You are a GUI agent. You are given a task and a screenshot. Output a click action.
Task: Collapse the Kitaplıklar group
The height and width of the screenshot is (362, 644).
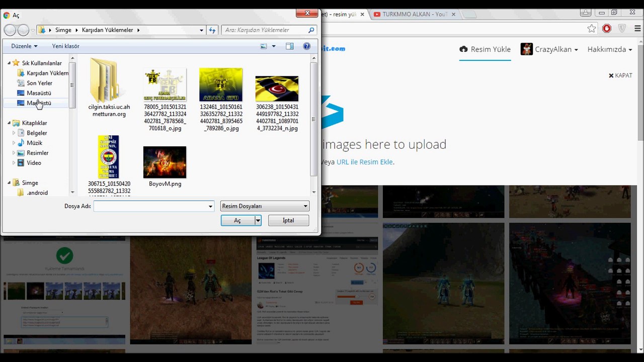(x=9, y=123)
